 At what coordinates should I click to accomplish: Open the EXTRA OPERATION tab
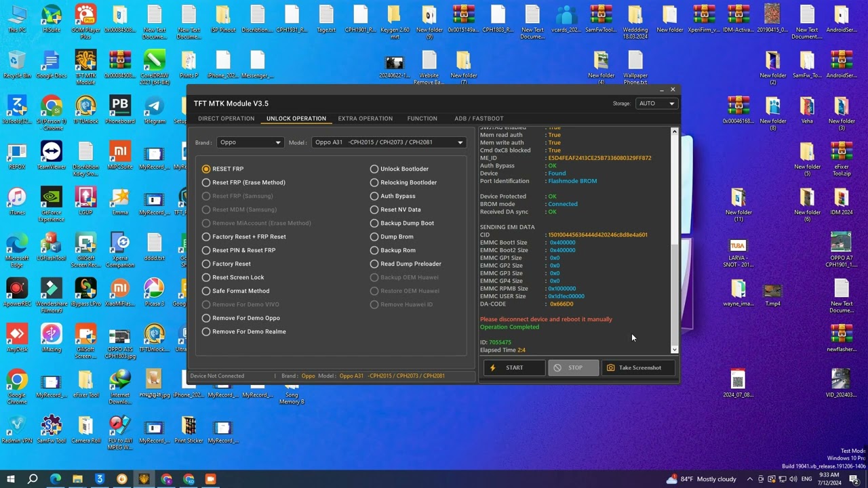point(365,119)
